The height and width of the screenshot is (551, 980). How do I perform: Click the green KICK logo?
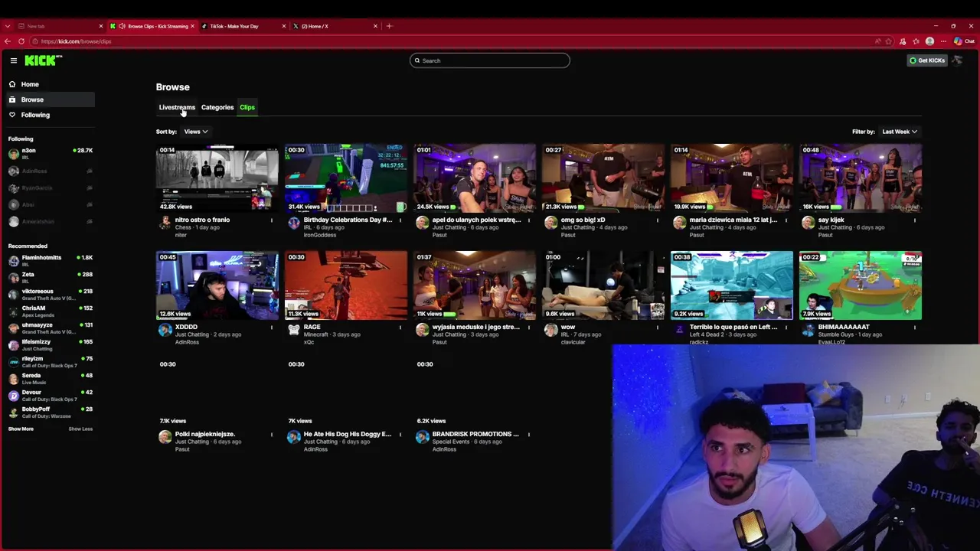point(43,60)
